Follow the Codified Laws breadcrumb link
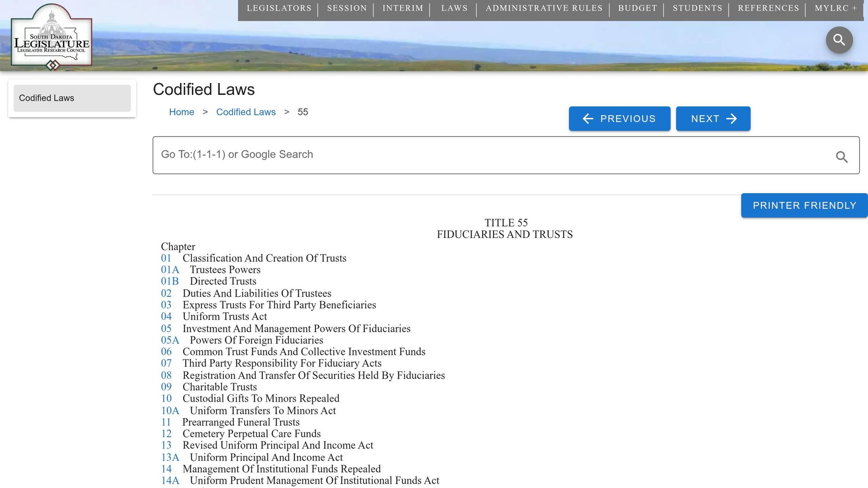The image size is (868, 488). pyautogui.click(x=246, y=112)
